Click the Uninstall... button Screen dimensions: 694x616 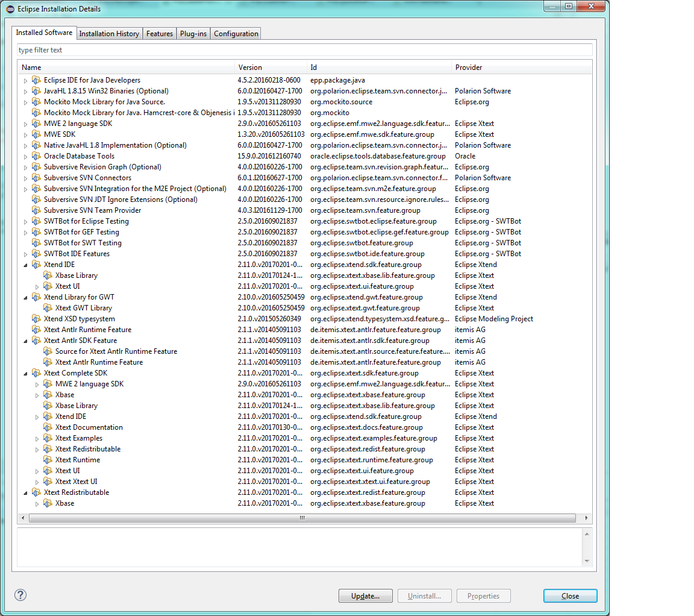pyautogui.click(x=425, y=596)
